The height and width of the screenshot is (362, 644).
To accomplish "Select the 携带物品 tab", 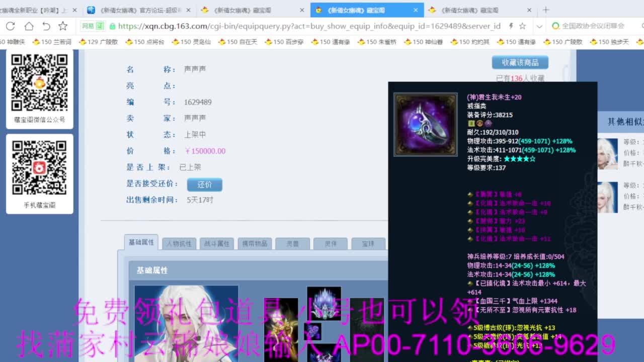I will pos(255,244).
